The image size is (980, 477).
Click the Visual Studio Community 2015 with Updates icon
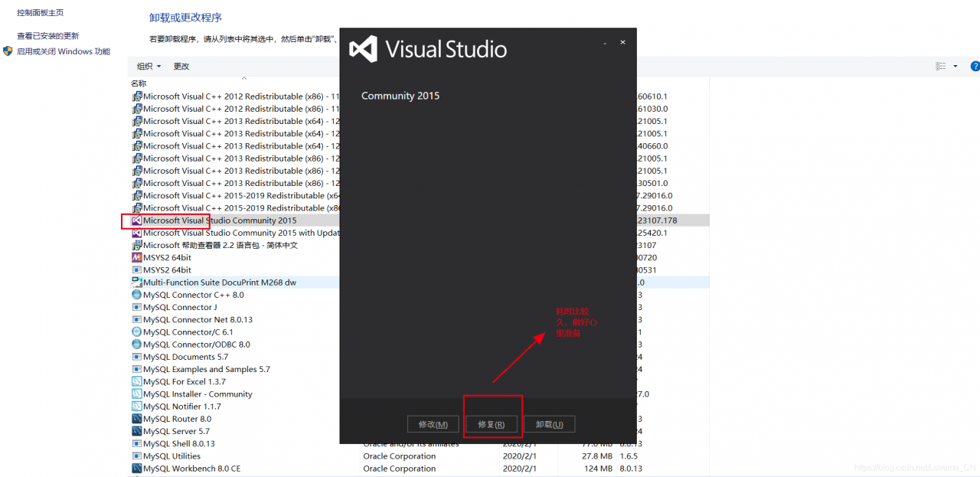tap(137, 233)
